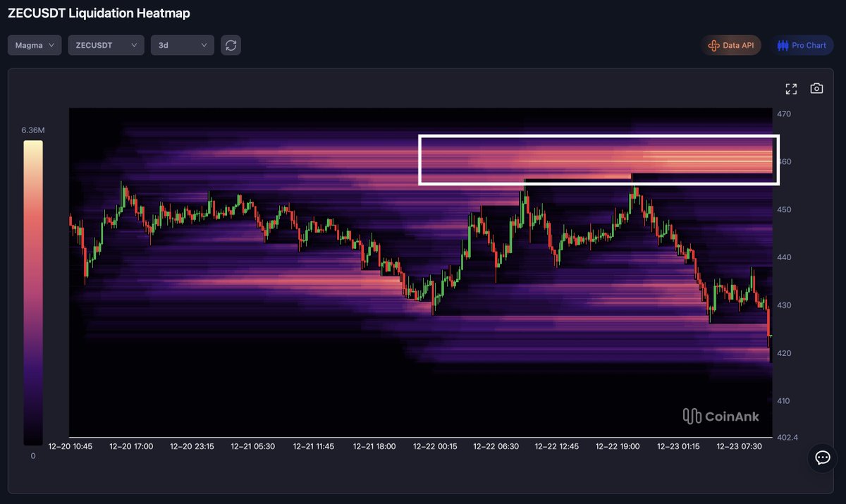846x504 pixels.
Task: Expand the ZECUSDT symbol selector
Action: pyautogui.click(x=106, y=44)
